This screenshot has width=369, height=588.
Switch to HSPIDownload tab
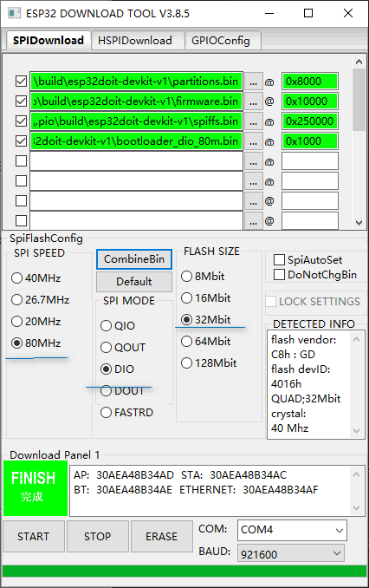[x=135, y=41]
